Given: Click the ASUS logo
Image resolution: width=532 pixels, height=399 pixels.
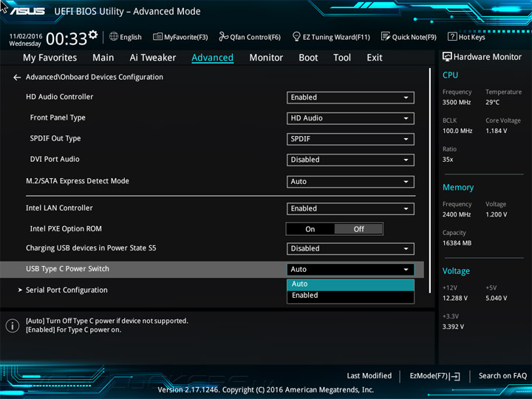Looking at the screenshot, I should [27, 11].
